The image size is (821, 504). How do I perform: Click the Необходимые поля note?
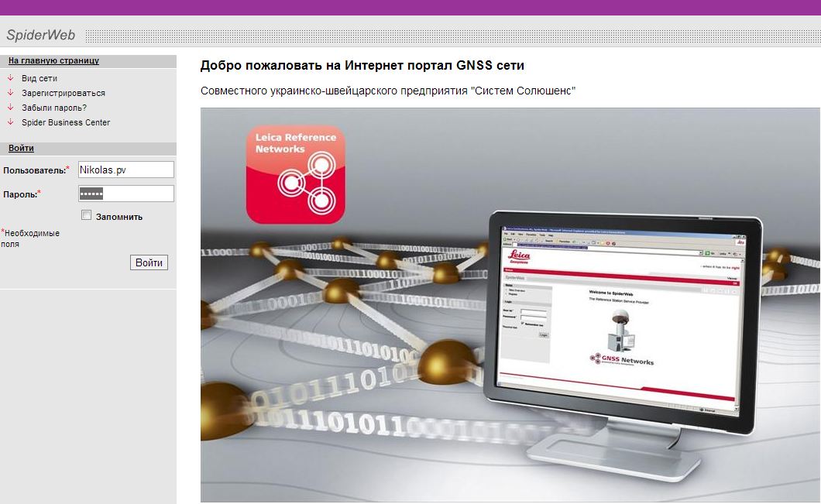pyautogui.click(x=30, y=238)
